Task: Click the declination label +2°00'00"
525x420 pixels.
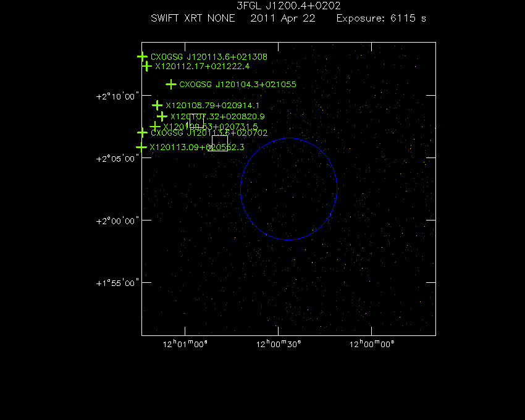Action: [117, 220]
